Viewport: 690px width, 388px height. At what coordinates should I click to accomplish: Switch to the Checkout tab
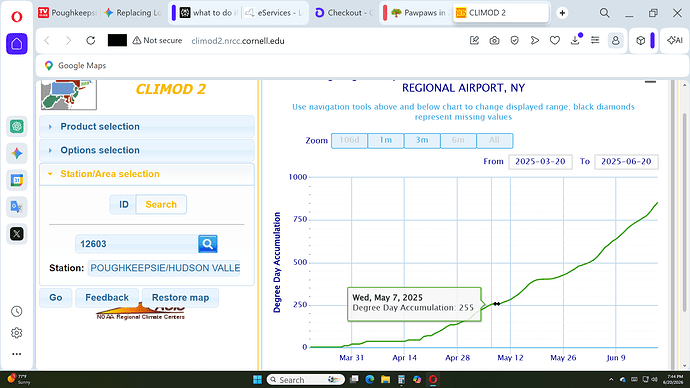click(x=344, y=13)
